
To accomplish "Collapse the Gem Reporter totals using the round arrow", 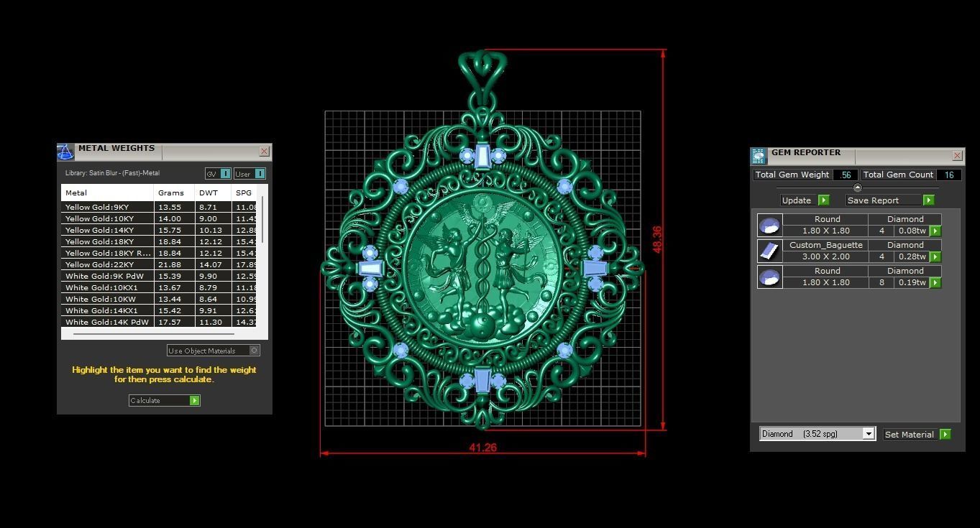I will [x=857, y=187].
